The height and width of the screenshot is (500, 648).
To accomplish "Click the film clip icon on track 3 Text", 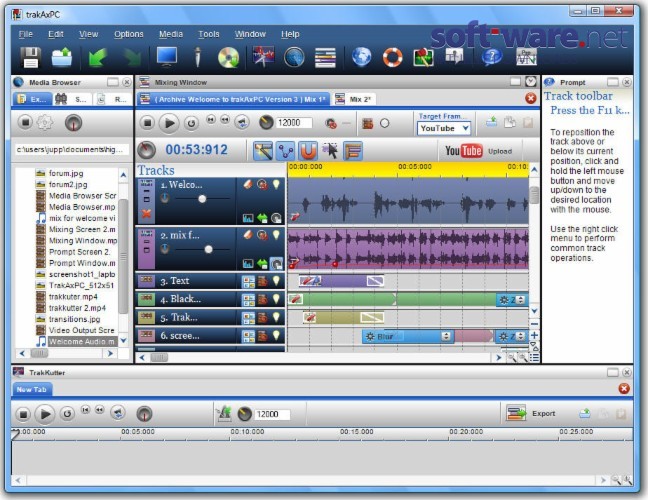I will (x=262, y=281).
